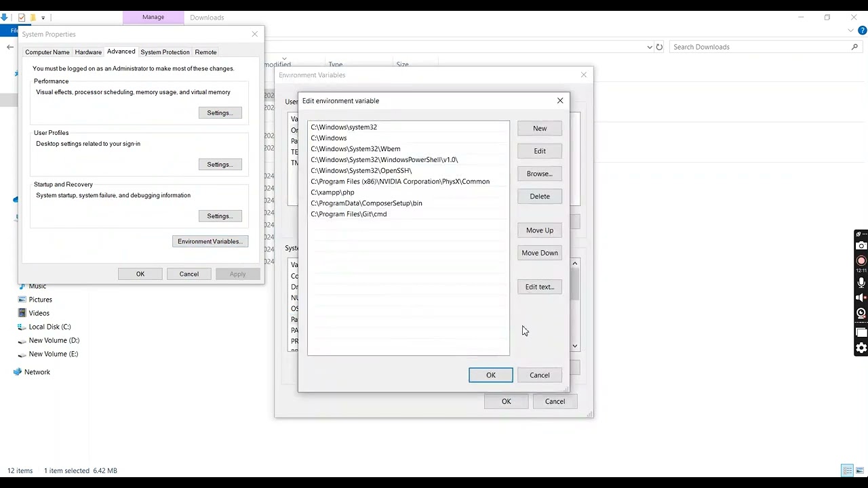Click OK in Environment Variables window
The height and width of the screenshot is (488, 868).
pos(507,401)
